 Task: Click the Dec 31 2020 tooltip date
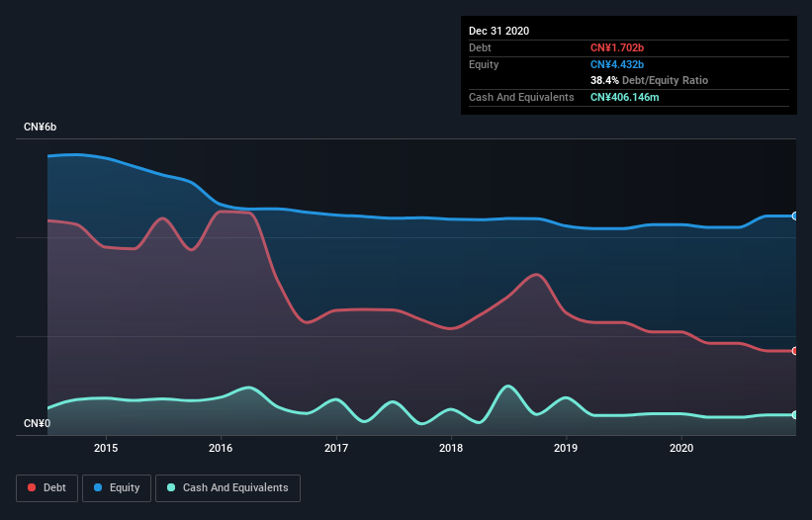pyautogui.click(x=498, y=31)
